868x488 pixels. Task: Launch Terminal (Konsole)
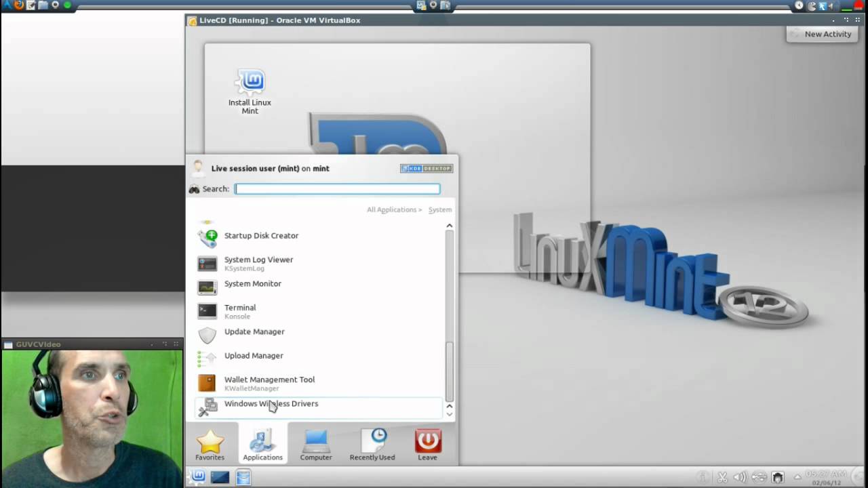[319, 311]
